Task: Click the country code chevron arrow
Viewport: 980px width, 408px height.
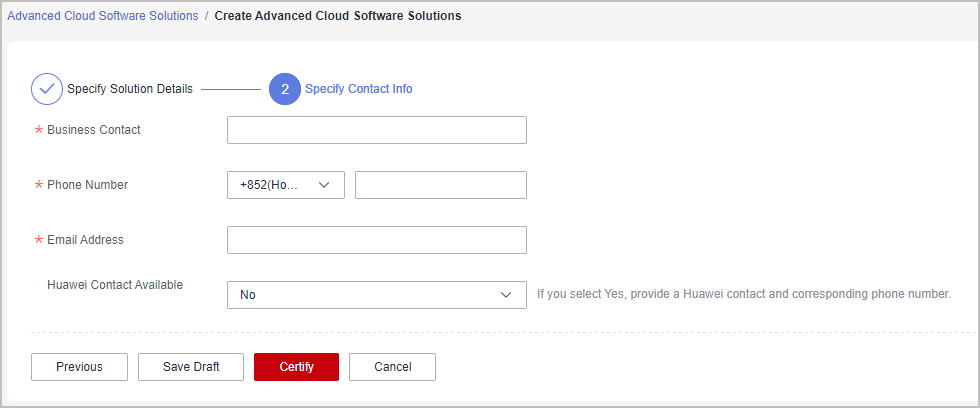Action: (x=324, y=185)
